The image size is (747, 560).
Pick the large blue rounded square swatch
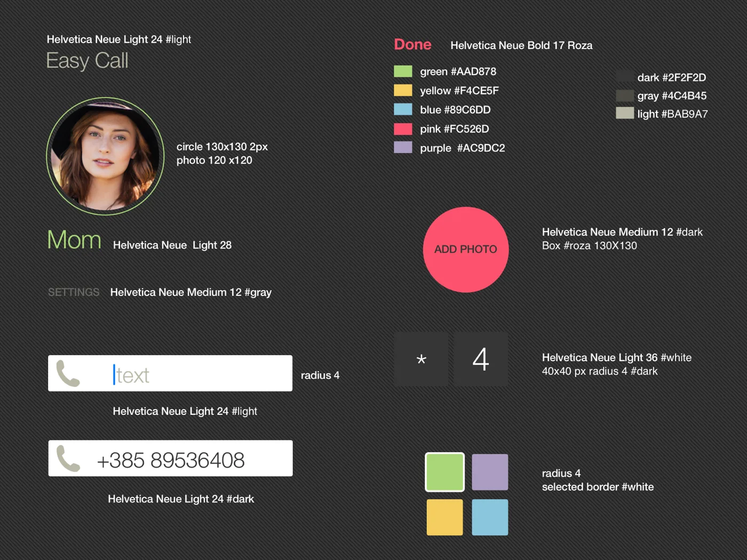click(x=490, y=517)
